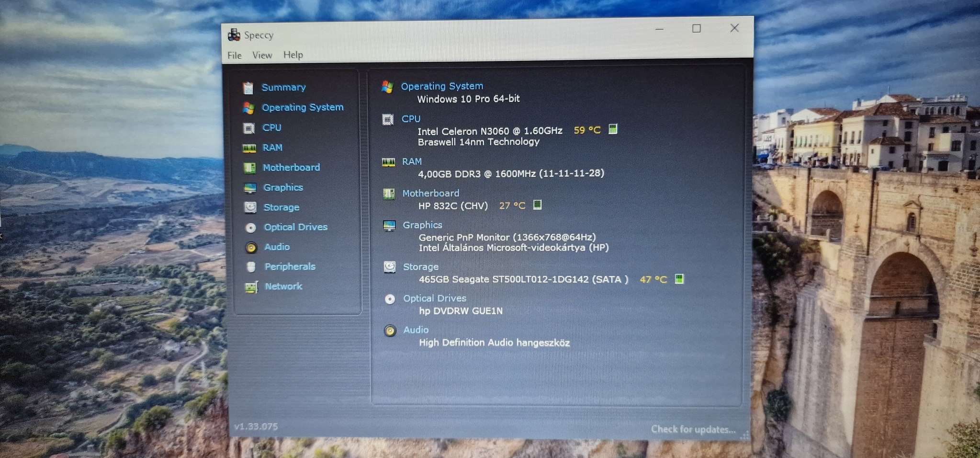Click the RAM stick icon in sidebar
Screen dimensions: 980x458
tap(249, 148)
